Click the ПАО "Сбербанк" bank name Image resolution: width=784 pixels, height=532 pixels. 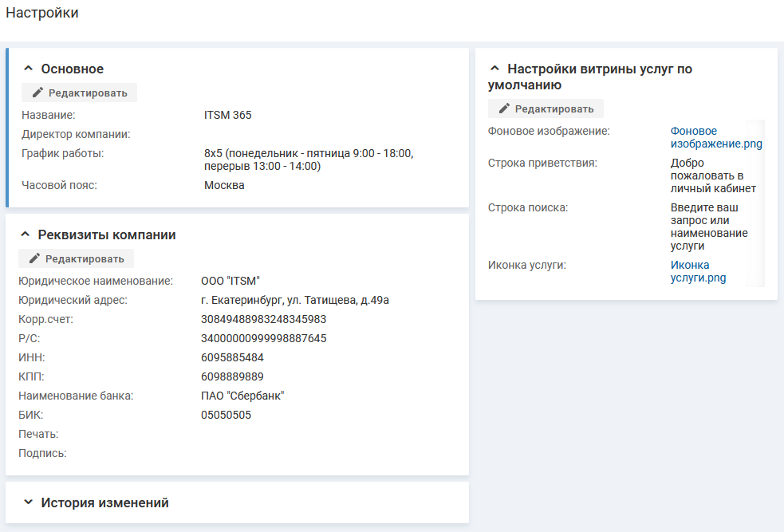point(242,396)
